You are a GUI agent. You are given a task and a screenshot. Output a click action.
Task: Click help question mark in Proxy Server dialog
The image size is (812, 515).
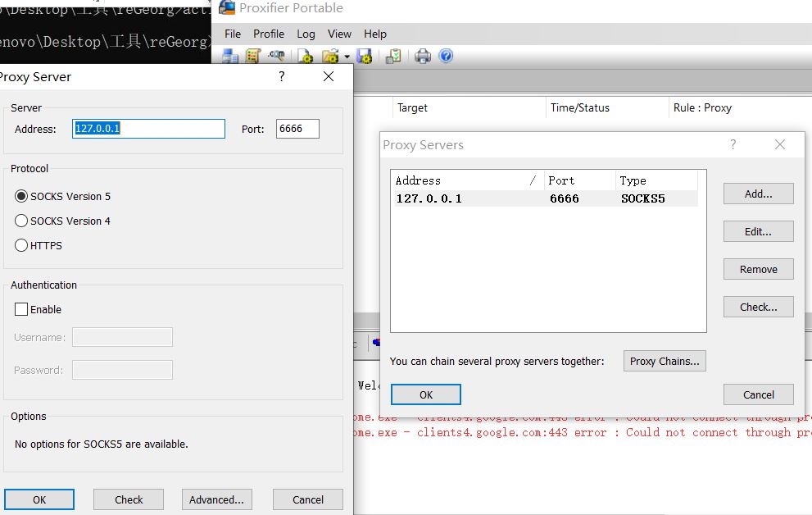(x=282, y=77)
